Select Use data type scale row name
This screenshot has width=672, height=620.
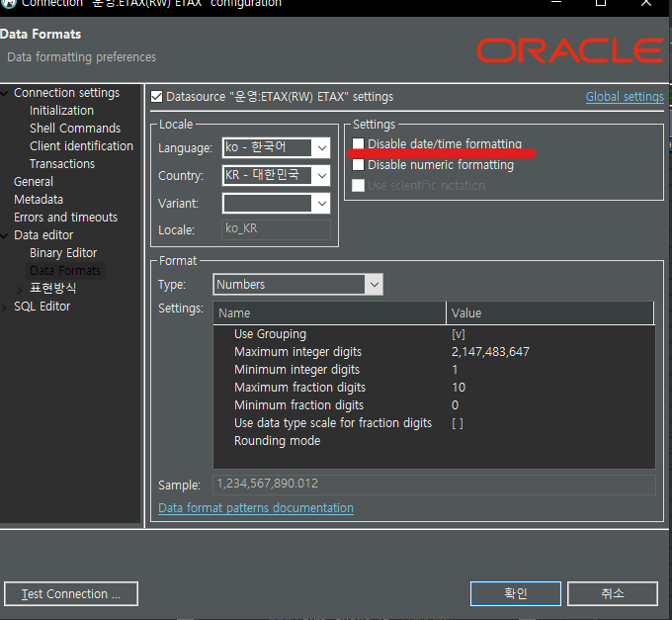click(333, 423)
